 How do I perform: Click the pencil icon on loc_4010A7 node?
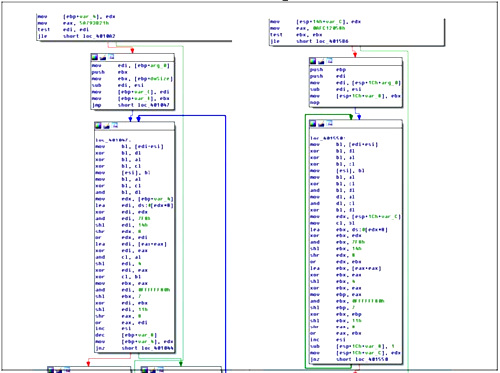107,126
